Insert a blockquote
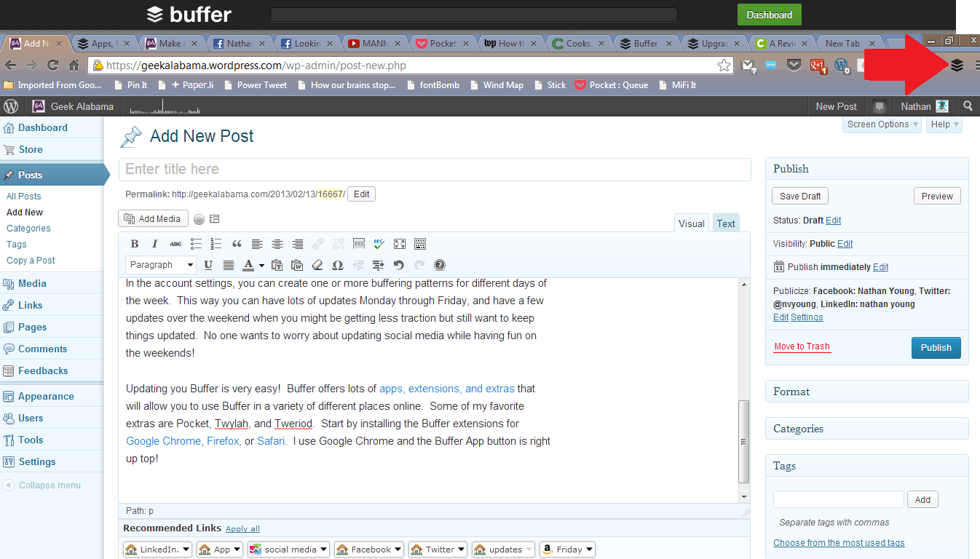Viewport: 980px width, 559px height. pos(236,244)
